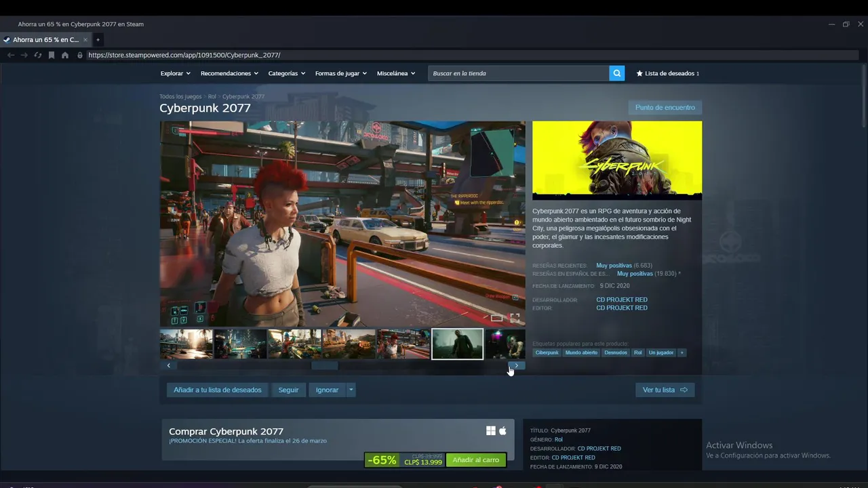Expand the Recomendaciones menu
This screenshot has width=868, height=488.
229,73
